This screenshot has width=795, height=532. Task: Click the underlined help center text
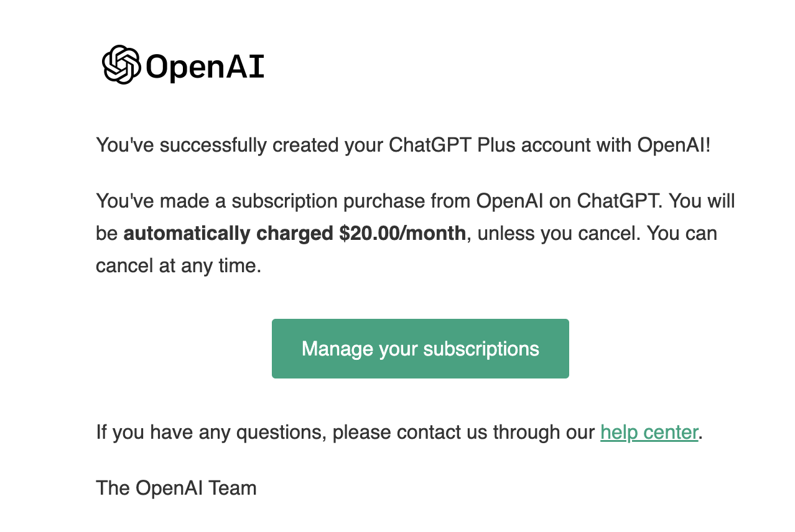(649, 431)
